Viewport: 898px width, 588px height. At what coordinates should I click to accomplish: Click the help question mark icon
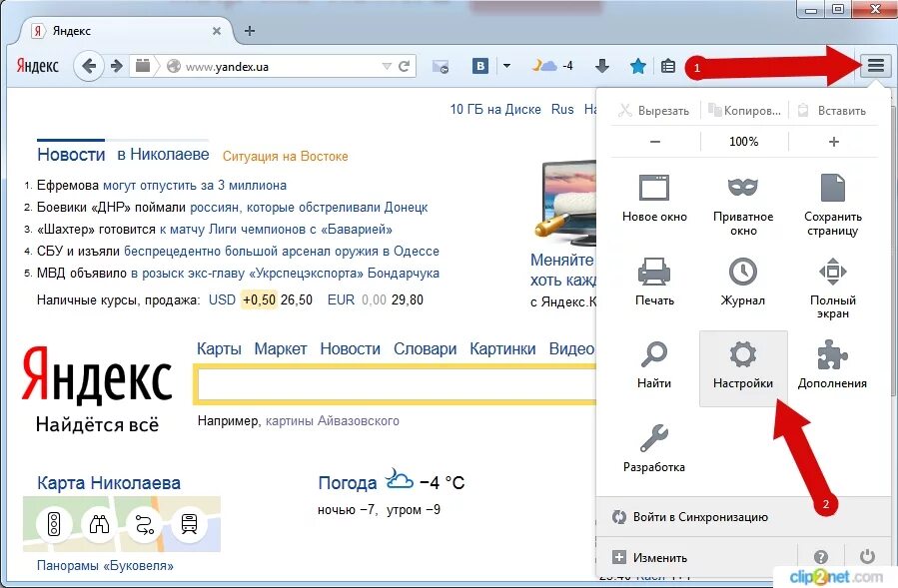click(x=821, y=556)
